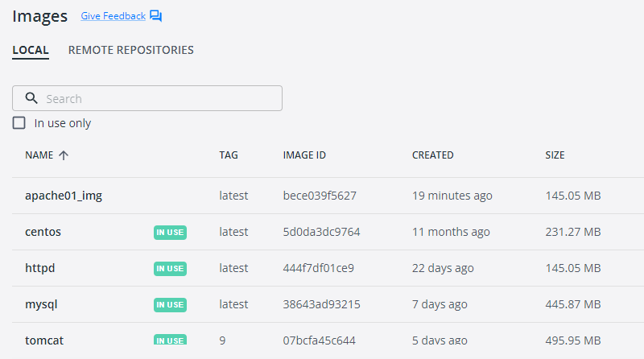This screenshot has width=644, height=359.
Task: Click the IN USE badge for centos
Action: tap(170, 233)
